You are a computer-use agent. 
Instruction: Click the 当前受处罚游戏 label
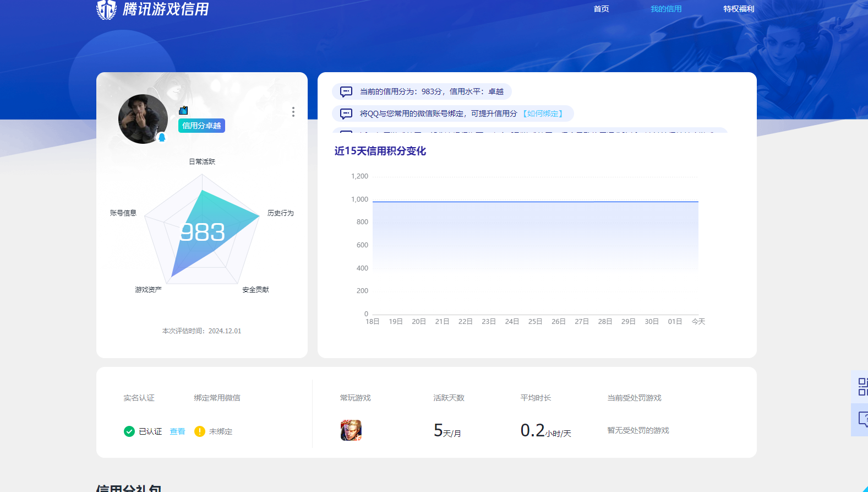coord(634,398)
